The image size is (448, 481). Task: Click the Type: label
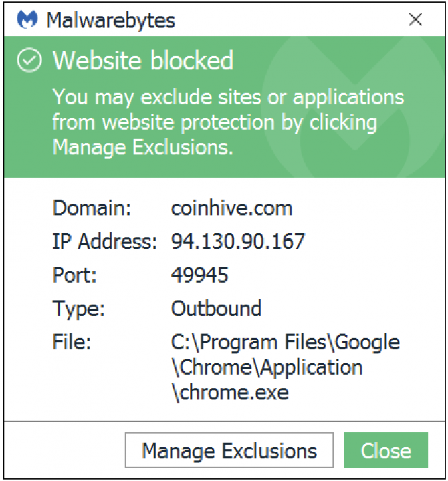pyautogui.click(x=79, y=309)
